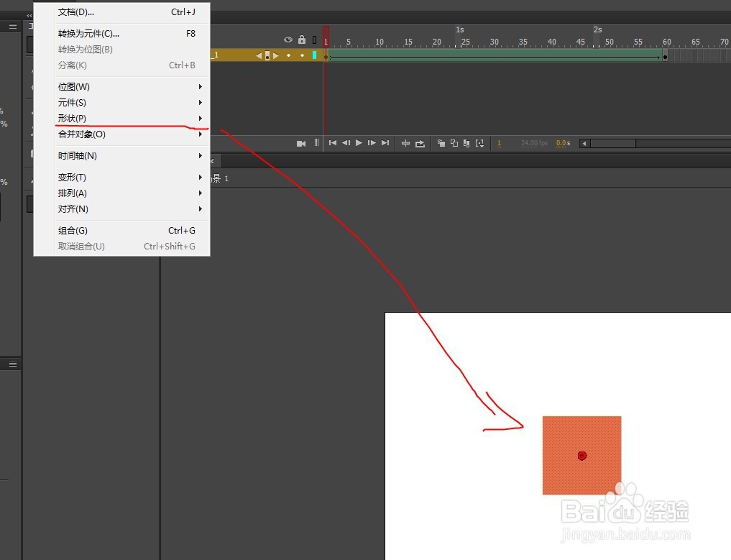Screen dimensions: 731x560
Task: Toggle edit multiple frames icon
Action: click(x=466, y=143)
